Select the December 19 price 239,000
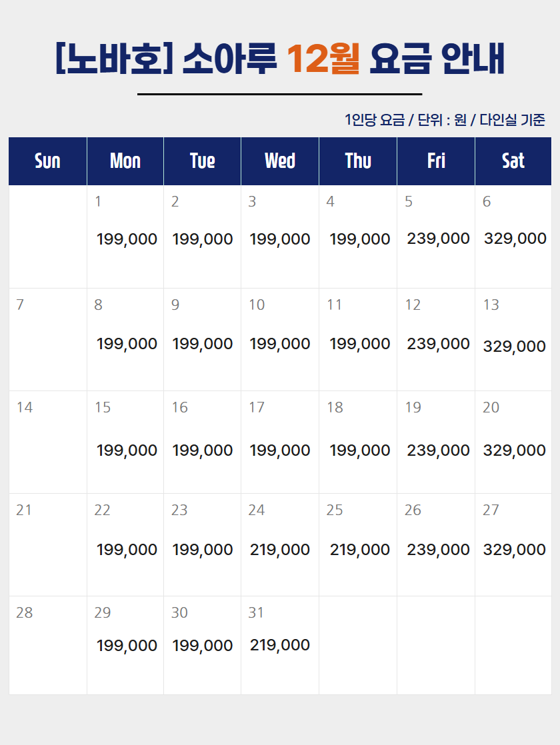560x745 pixels. coord(438,450)
